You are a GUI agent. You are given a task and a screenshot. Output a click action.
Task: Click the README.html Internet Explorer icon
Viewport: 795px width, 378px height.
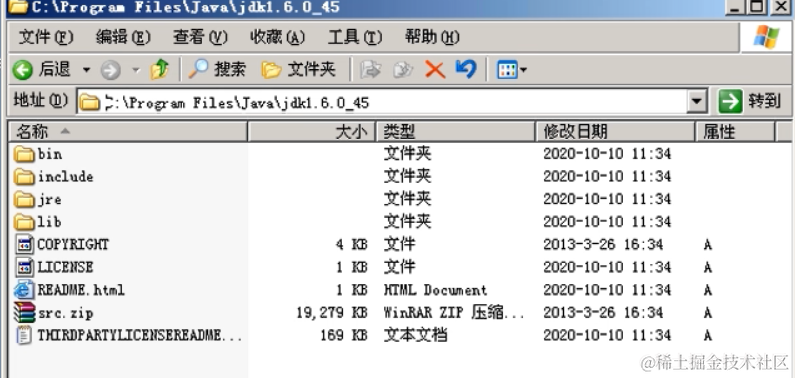pos(24,290)
